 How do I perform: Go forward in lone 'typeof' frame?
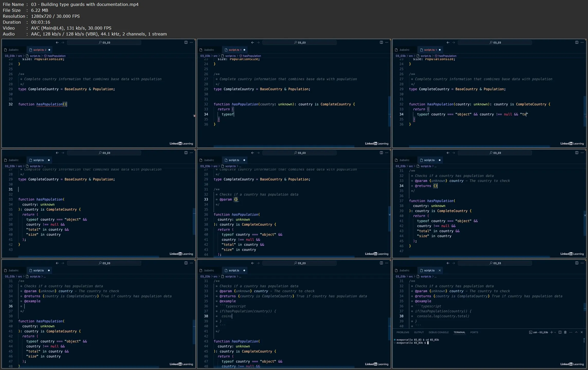click(258, 42)
